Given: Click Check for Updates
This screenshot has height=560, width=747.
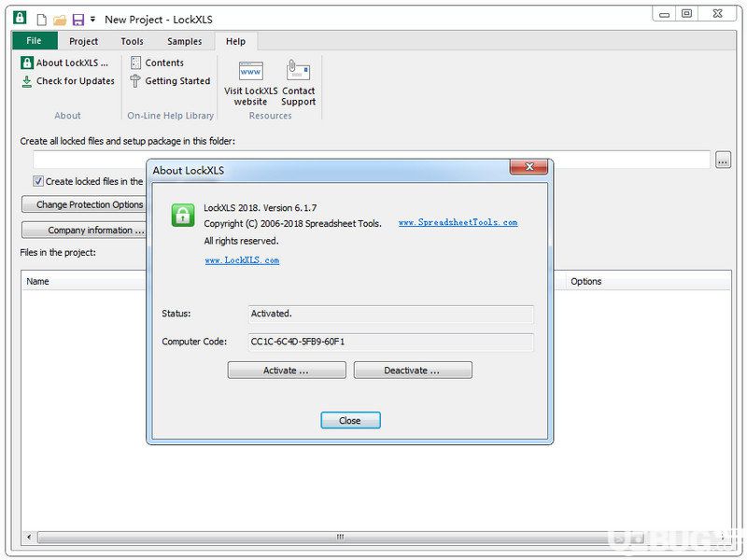Looking at the screenshot, I should tap(67, 81).
